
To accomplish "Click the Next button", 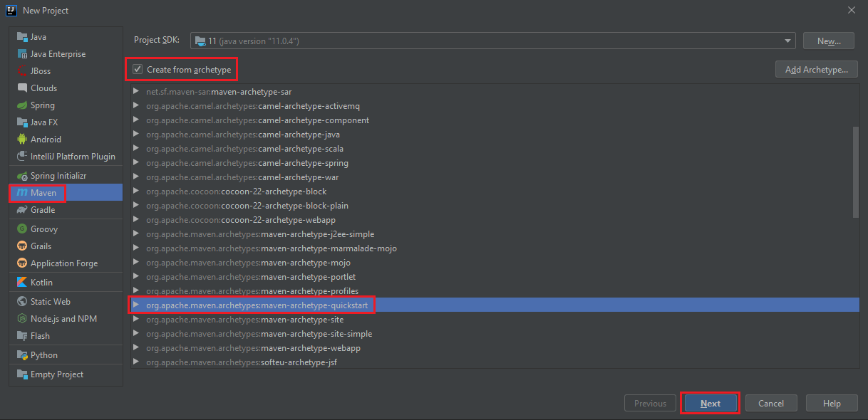I will click(x=710, y=402).
